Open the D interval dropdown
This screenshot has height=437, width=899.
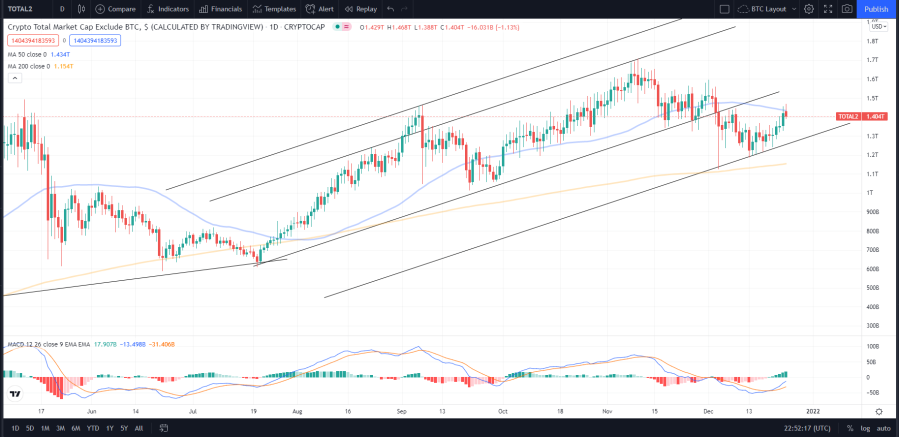pyautogui.click(x=62, y=9)
